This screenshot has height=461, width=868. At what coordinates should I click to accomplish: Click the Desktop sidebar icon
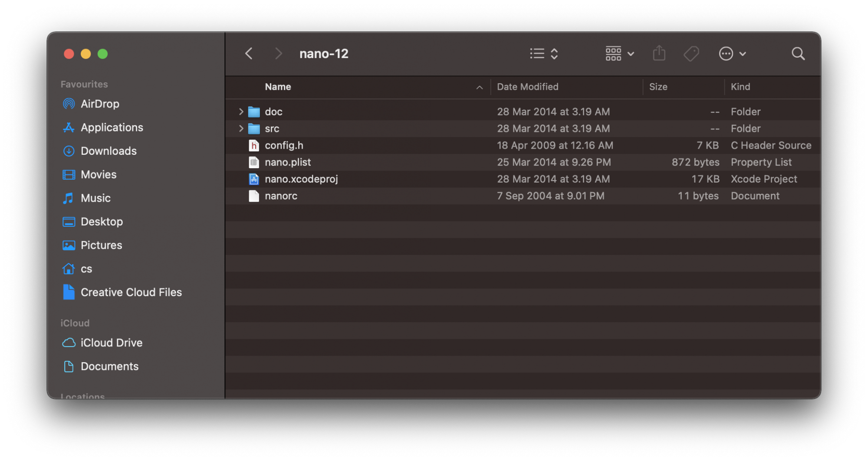coord(69,222)
